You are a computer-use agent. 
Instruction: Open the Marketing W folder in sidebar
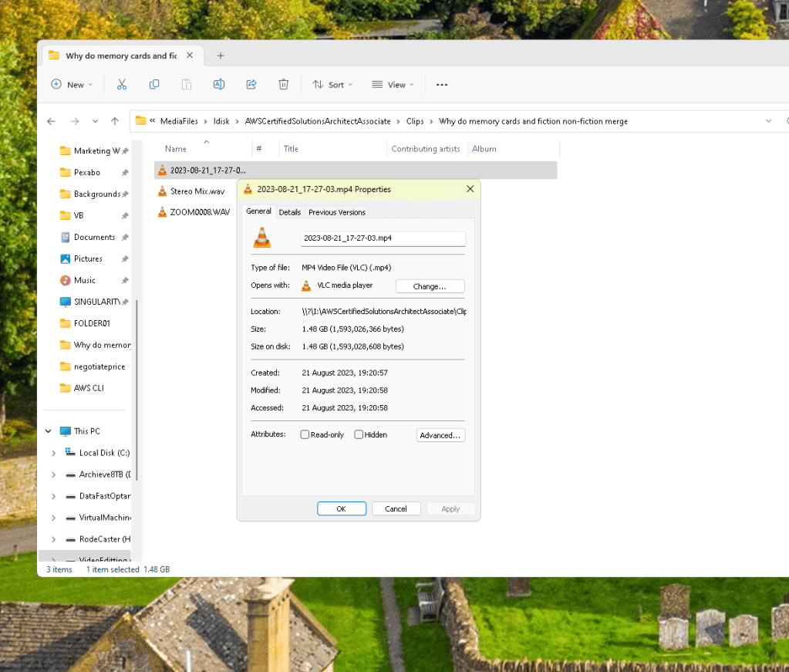point(96,151)
